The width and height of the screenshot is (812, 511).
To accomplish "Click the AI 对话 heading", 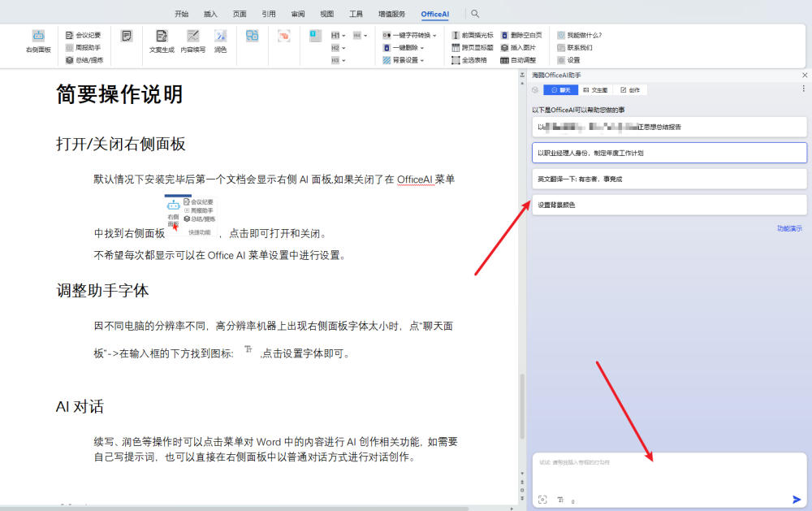I will pos(80,406).
